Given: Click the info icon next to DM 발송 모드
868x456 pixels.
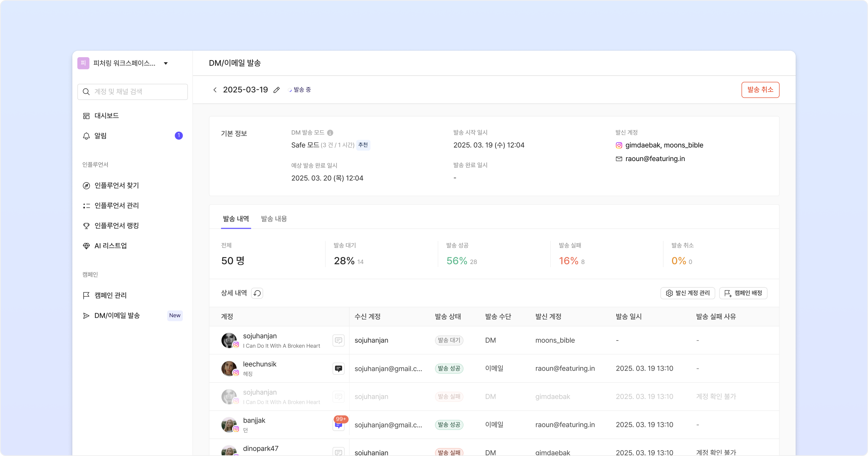Looking at the screenshot, I should [330, 133].
